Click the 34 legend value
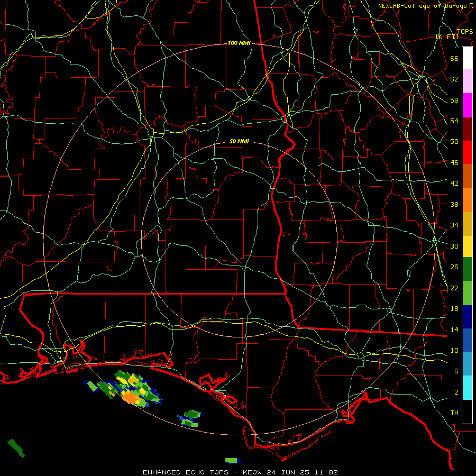 (454, 225)
